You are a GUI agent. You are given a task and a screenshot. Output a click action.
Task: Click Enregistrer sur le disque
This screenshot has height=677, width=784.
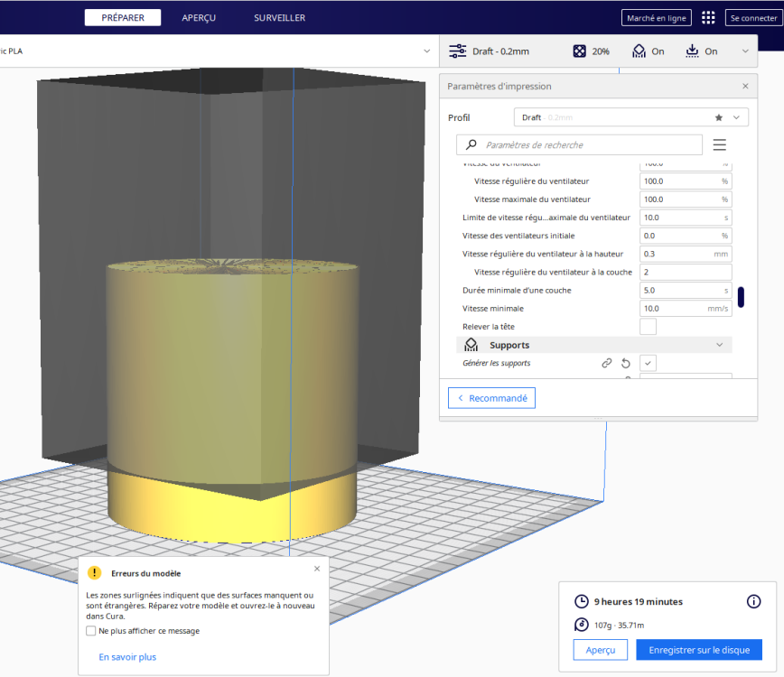[x=698, y=650]
